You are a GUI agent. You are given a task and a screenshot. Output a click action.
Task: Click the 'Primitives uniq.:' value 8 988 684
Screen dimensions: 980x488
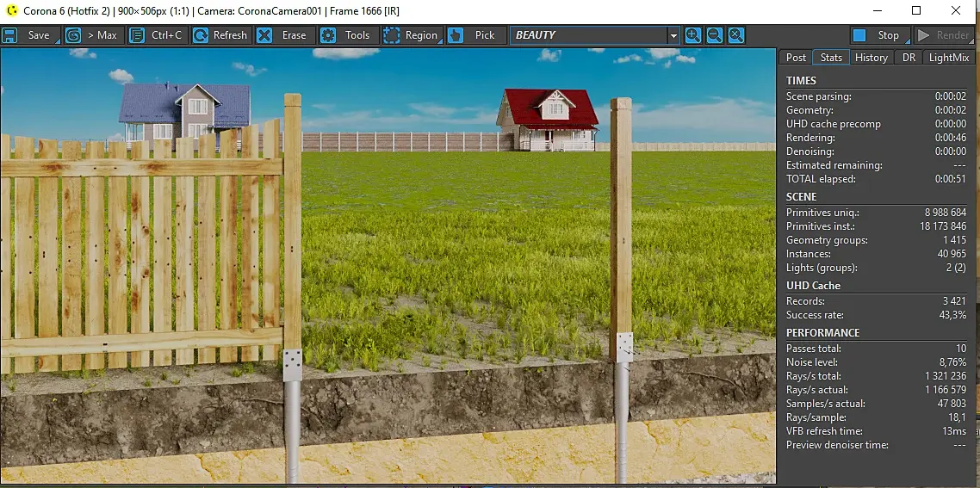[946, 213]
